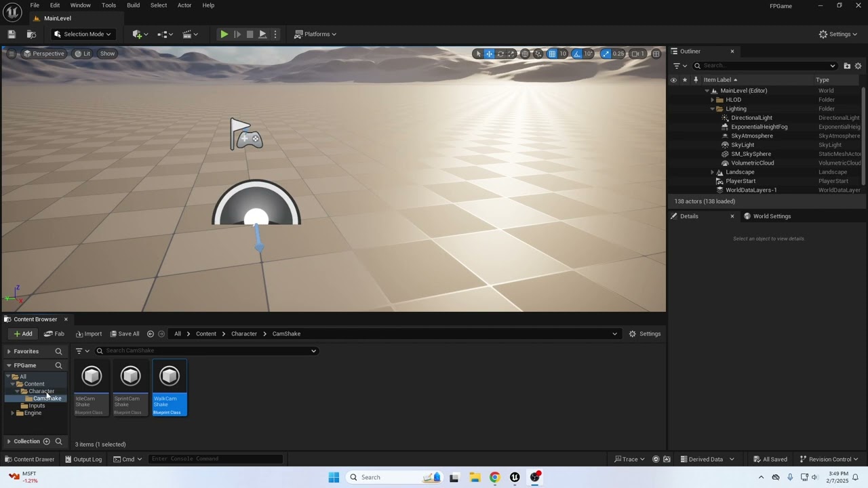Select DirectionalLight in the Outliner
868x488 pixels.
pyautogui.click(x=751, y=118)
